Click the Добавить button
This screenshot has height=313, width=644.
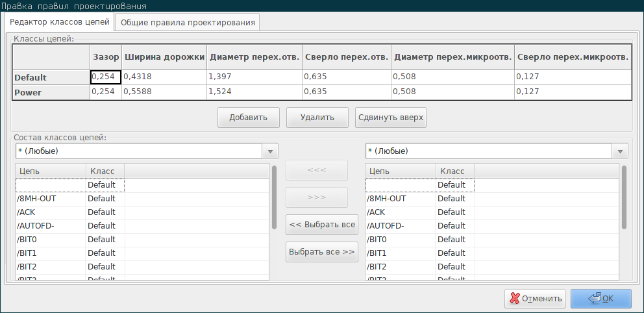[x=249, y=118]
